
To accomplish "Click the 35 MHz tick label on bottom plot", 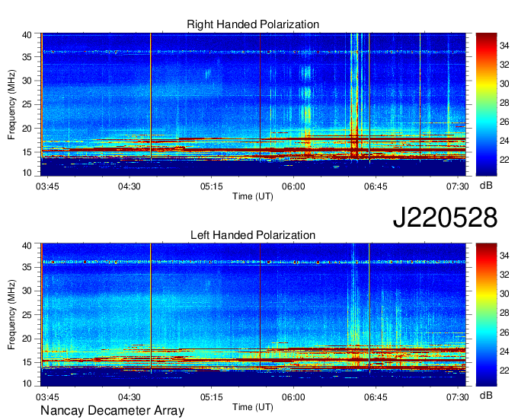I will click(27, 267).
